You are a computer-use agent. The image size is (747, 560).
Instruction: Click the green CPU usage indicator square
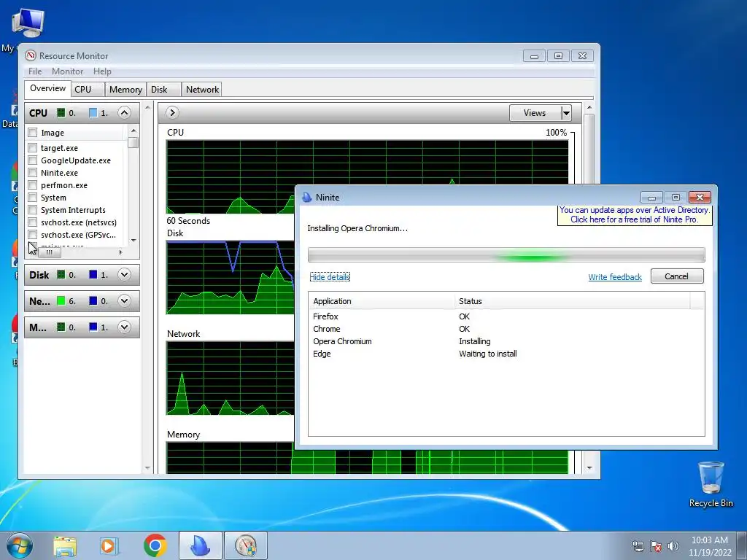(61, 113)
